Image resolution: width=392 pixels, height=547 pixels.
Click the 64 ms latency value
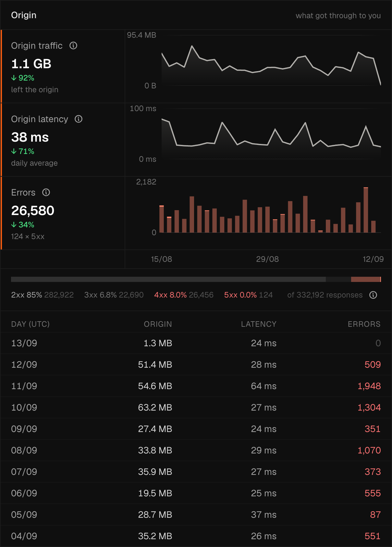click(x=263, y=386)
